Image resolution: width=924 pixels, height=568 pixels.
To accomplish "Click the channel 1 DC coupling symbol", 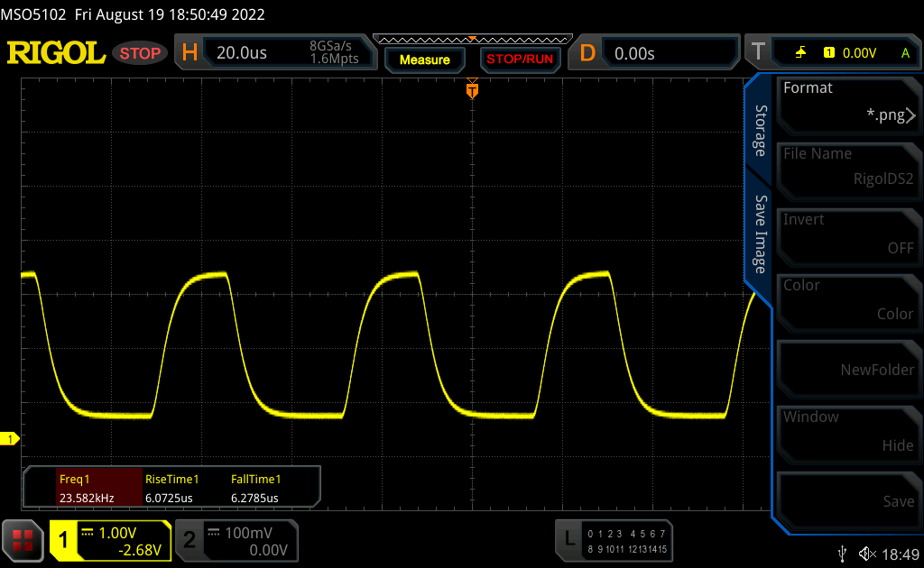I will point(88,533).
